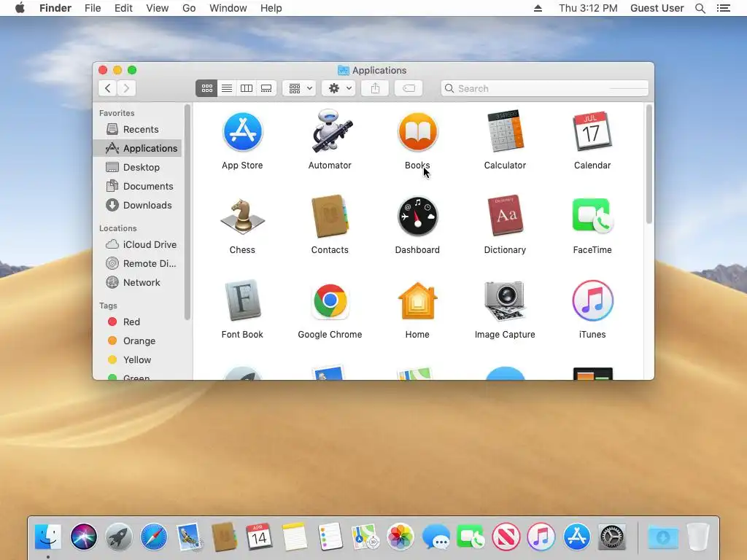This screenshot has width=747, height=560.
Task: Open Launchpad from the Dock
Action: tap(119, 537)
